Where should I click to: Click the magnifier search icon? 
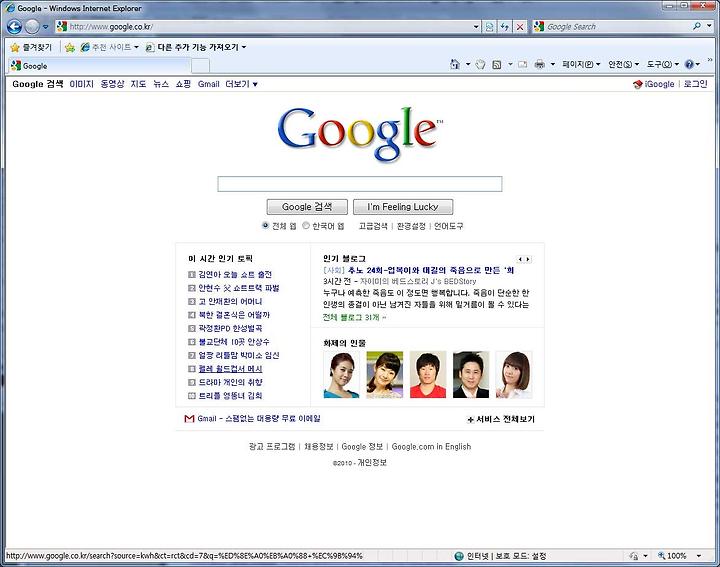697,27
